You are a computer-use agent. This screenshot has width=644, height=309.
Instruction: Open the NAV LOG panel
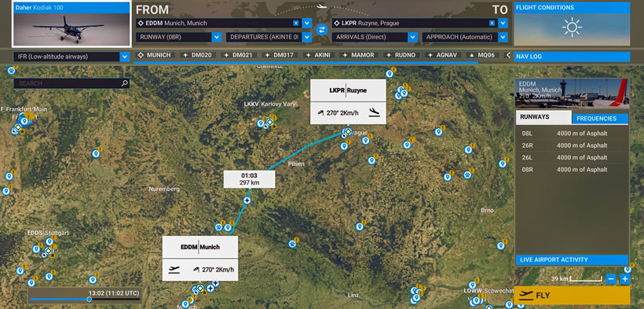pyautogui.click(x=572, y=57)
